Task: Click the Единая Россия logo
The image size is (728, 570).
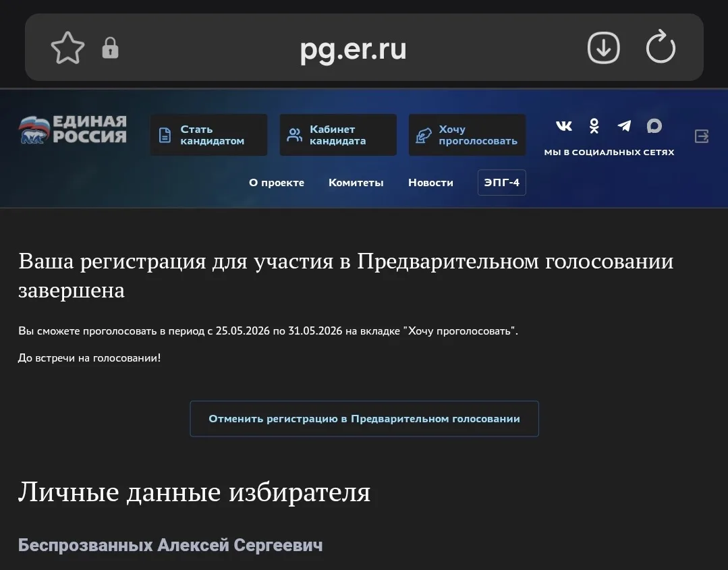Action: tap(73, 130)
